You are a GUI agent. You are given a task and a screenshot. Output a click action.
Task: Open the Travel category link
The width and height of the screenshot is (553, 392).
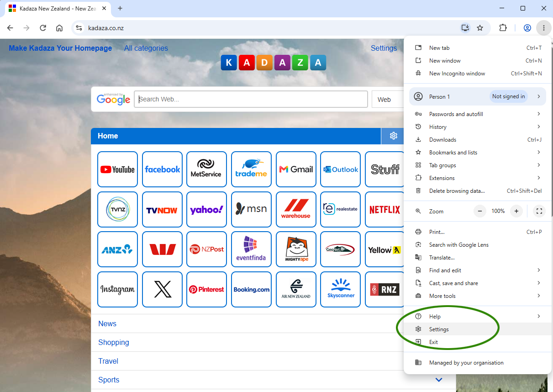[108, 361]
